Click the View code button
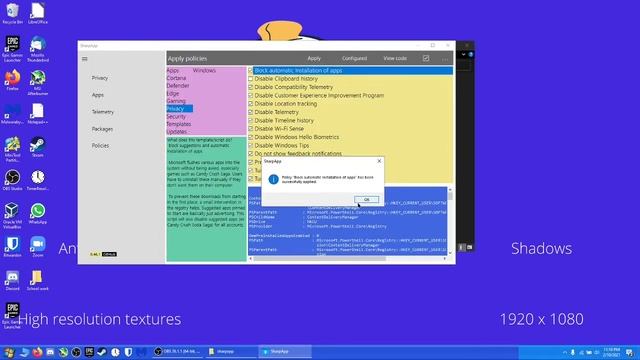This screenshot has width=640, height=360. pyautogui.click(x=395, y=58)
